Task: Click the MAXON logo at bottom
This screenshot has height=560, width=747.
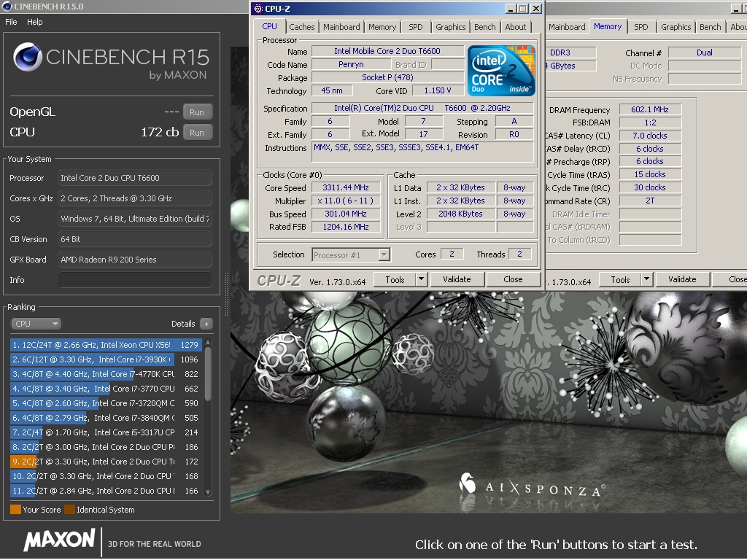Action: coord(60,540)
